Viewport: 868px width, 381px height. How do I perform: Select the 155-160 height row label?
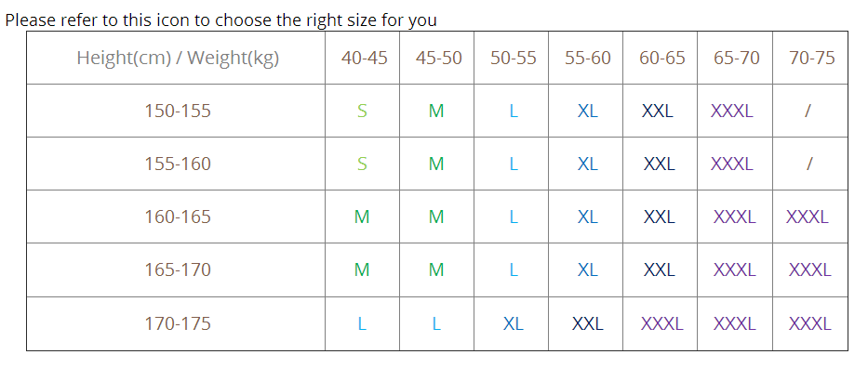point(178,164)
